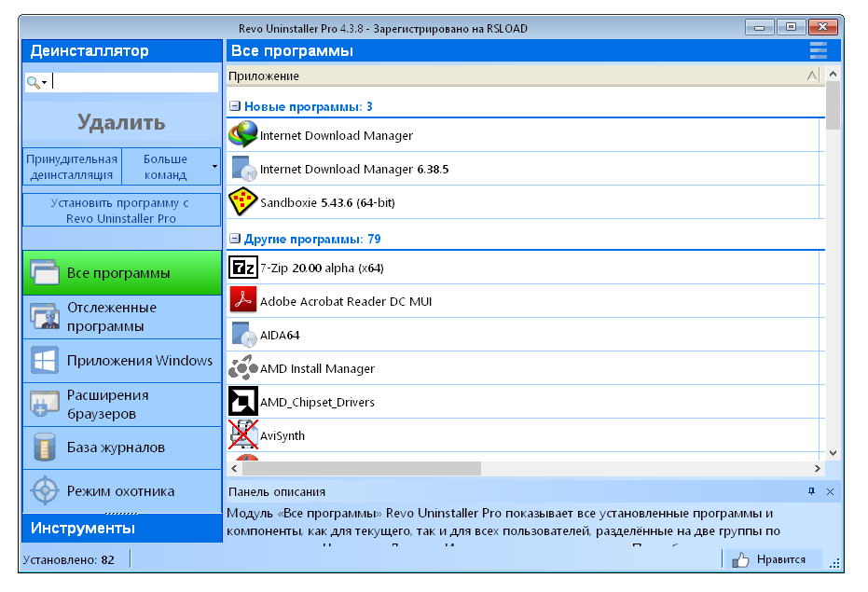This screenshot has width=868, height=592.
Task: Select the 7-Zip icon in the list
Action: pos(241,268)
